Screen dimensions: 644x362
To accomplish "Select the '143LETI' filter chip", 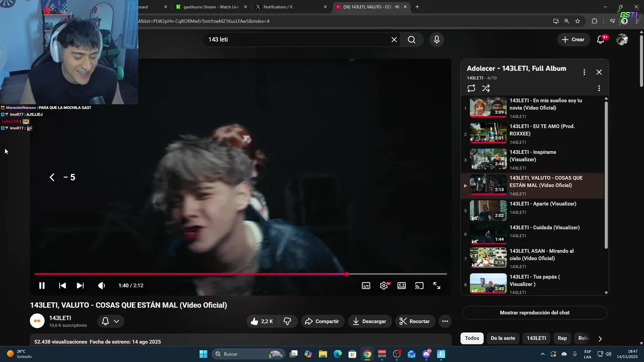I will point(536,338).
